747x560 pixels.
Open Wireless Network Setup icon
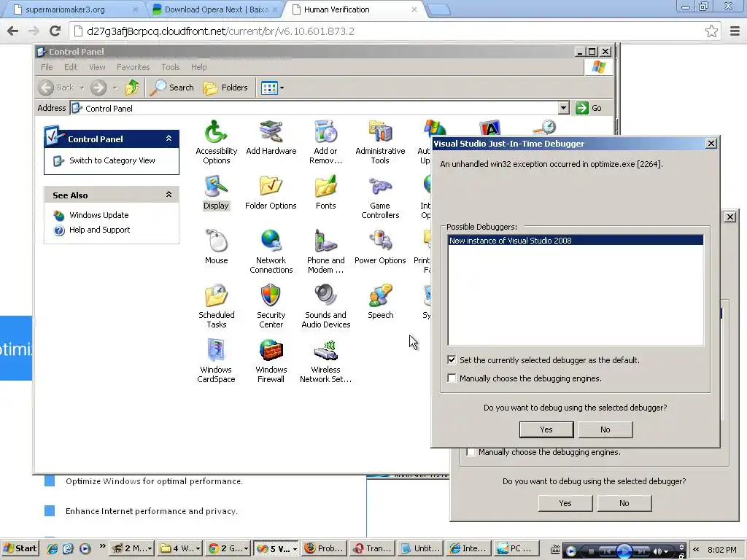[x=326, y=361]
